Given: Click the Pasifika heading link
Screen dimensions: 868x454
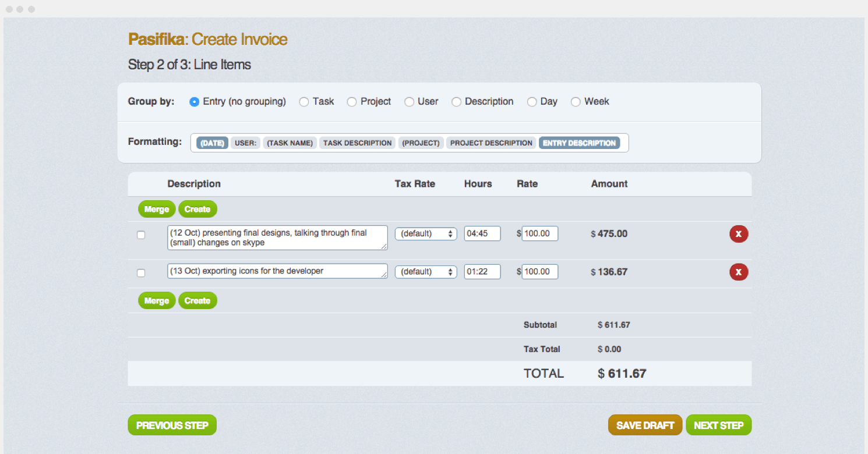Looking at the screenshot, I should 156,40.
